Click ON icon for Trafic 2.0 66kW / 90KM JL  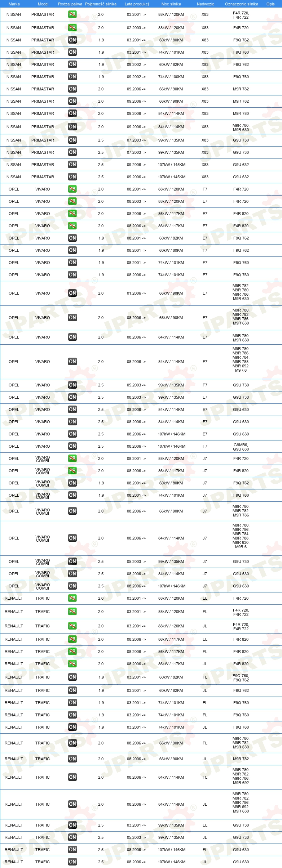coord(72,759)
